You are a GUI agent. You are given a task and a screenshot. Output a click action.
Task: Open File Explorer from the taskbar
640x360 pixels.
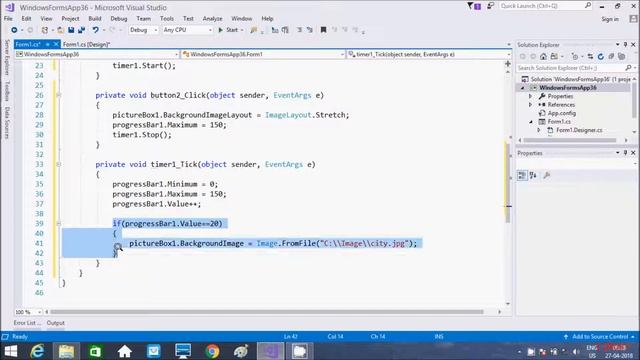[x=66, y=351]
